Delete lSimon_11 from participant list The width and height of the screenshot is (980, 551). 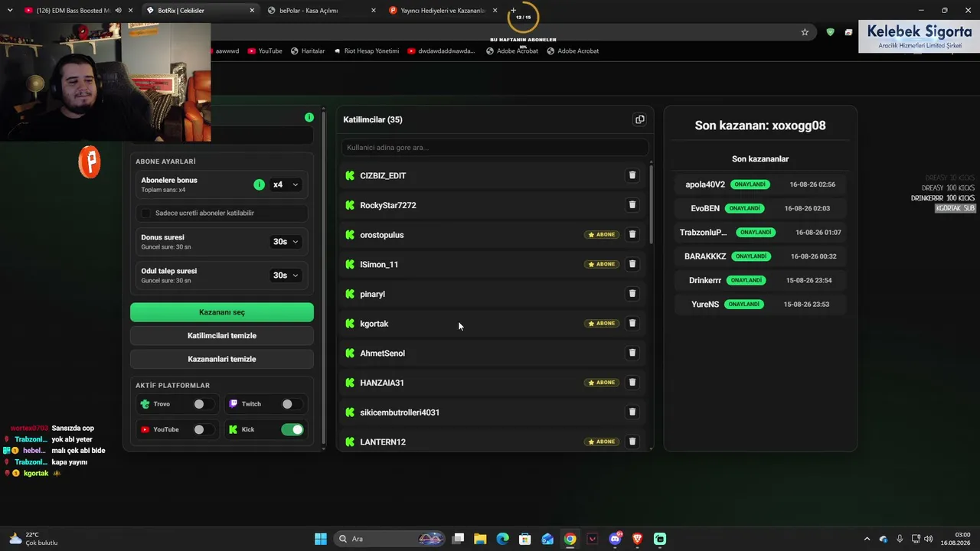click(x=632, y=264)
